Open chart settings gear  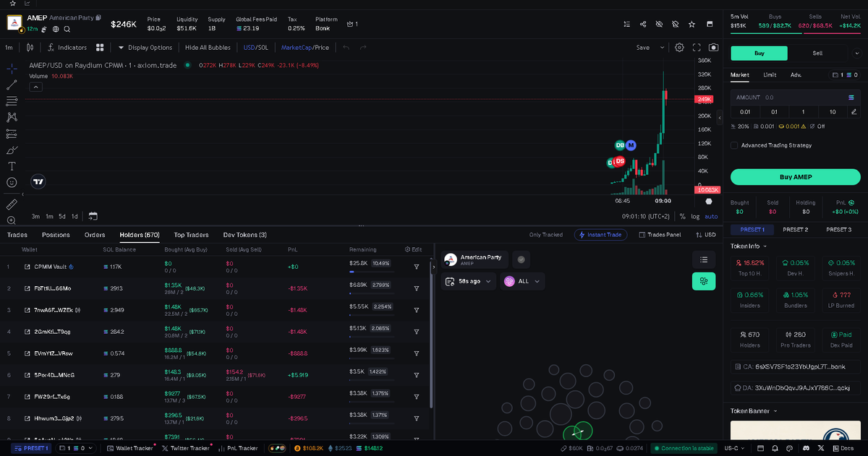[679, 48]
